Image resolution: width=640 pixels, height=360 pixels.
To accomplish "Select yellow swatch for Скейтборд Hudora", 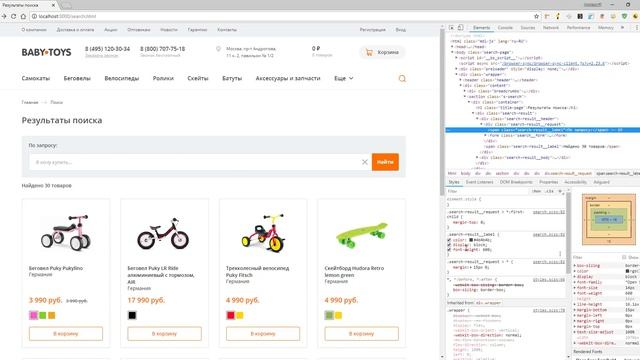I will (338, 315).
